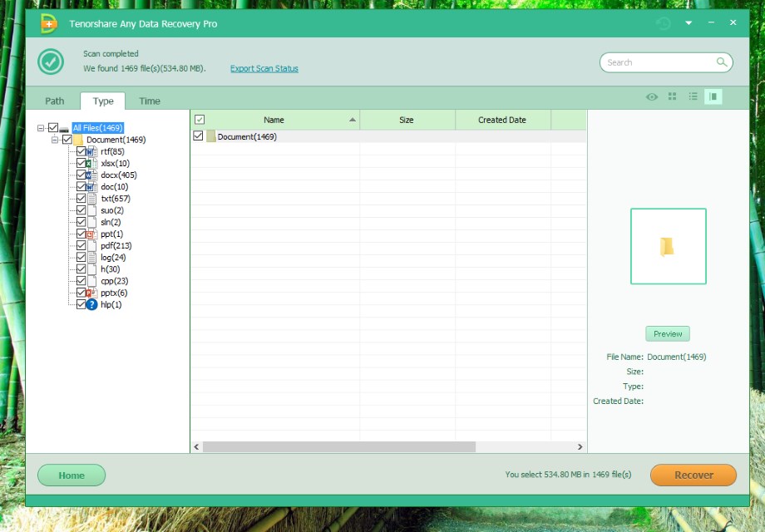Switch to the Path tab
The height and width of the screenshot is (532, 765).
coord(54,101)
